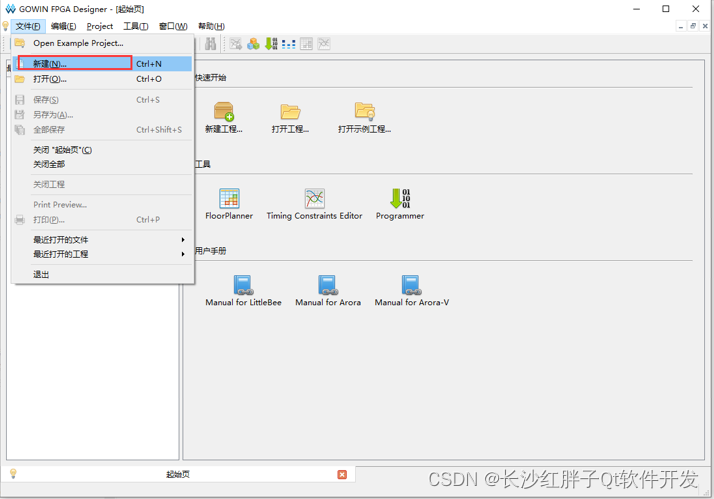Viewport: 714px width, 499px height.
Task: Click the 打开示例工程 folder icon
Action: (x=365, y=111)
